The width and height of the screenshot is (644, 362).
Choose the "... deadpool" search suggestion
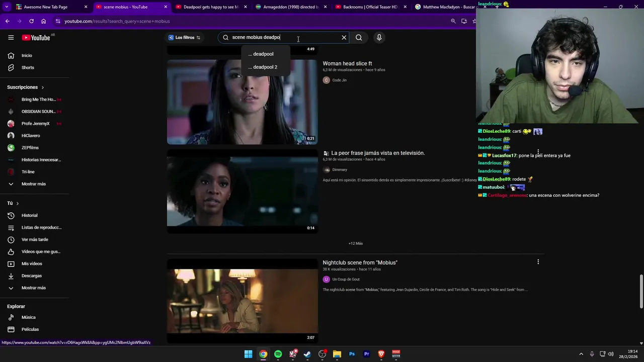(x=266, y=54)
